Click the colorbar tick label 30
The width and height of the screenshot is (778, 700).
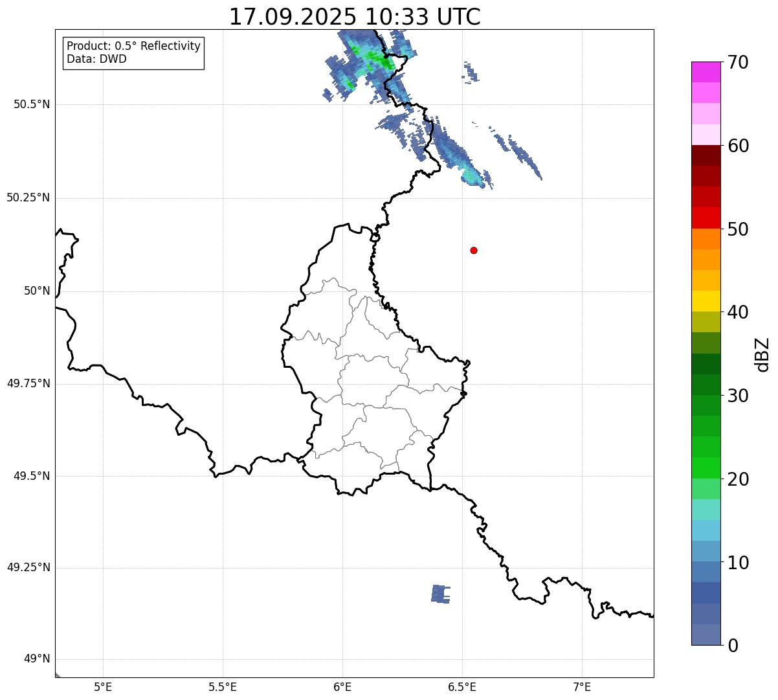pyautogui.click(x=737, y=396)
